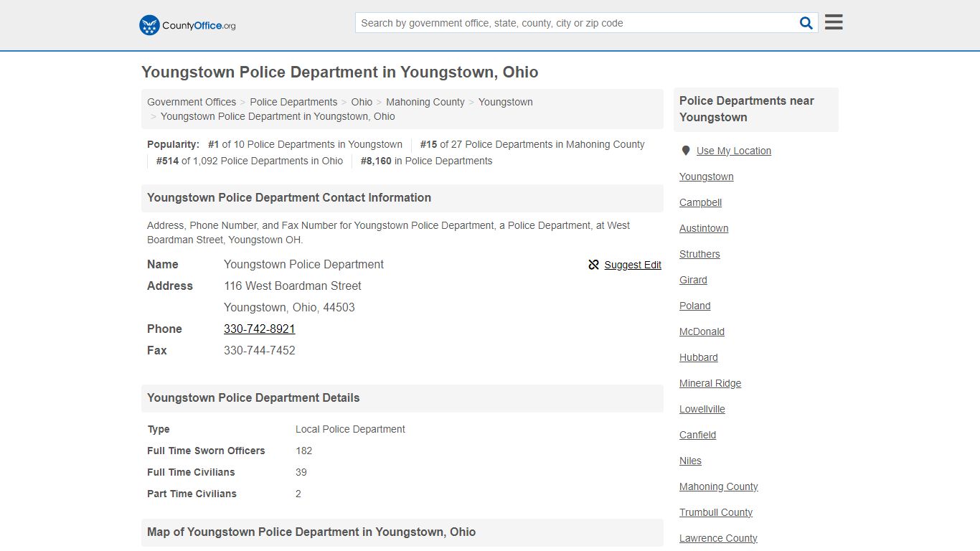Select fax number 330-744-7452
Viewport: 980px width, 551px height.
click(260, 350)
